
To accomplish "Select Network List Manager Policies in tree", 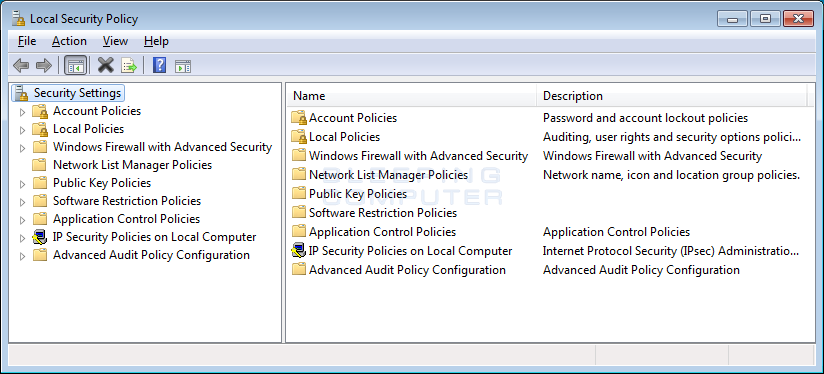I will coord(132,165).
